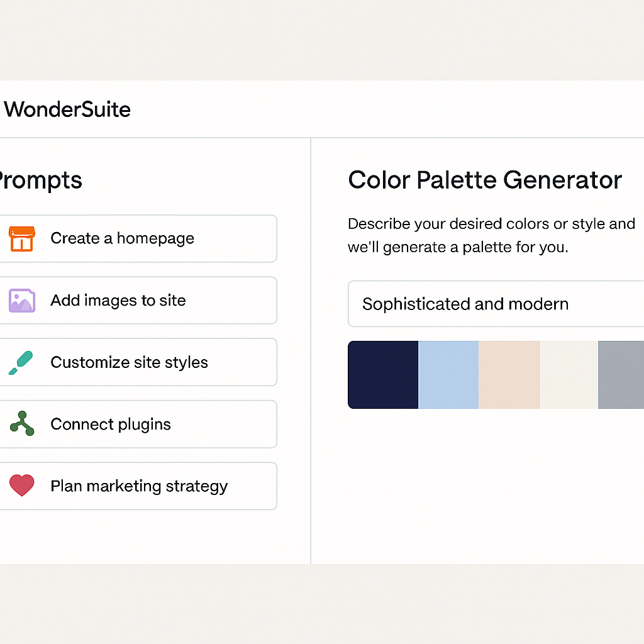Select the Connect plugins prompt
This screenshot has height=644, width=644.
(138, 425)
